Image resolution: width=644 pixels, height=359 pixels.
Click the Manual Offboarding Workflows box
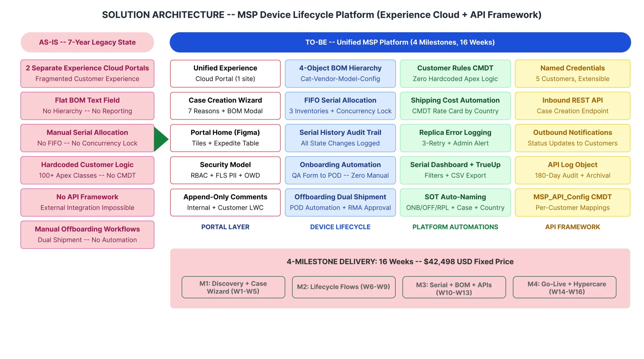pyautogui.click(x=87, y=234)
